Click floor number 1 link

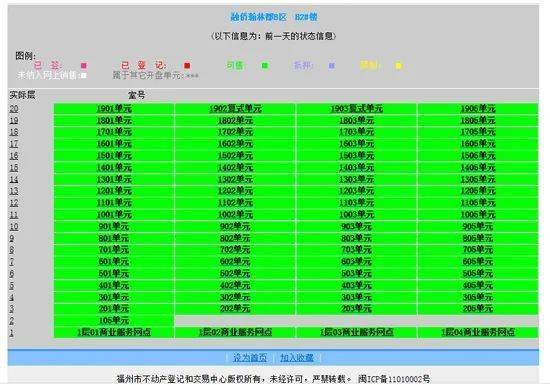(x=12, y=332)
